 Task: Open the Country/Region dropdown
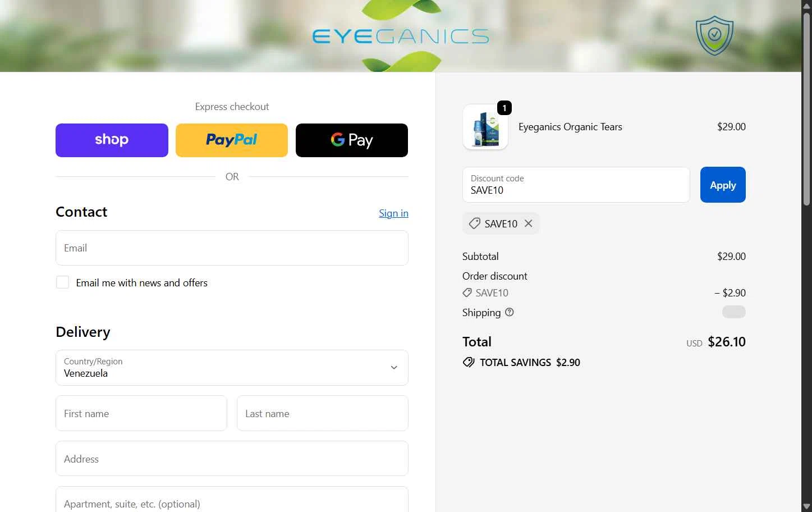232,368
